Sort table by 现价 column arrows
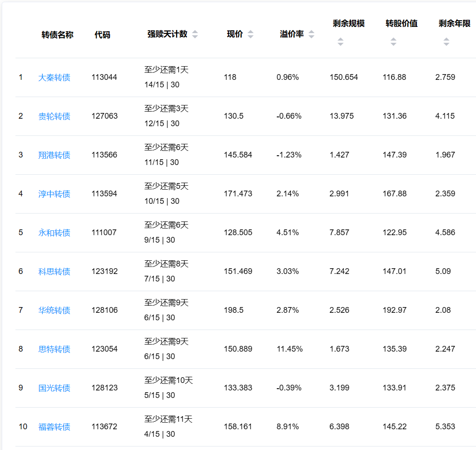Image resolution: width=476 pixels, height=450 pixels. (251, 34)
